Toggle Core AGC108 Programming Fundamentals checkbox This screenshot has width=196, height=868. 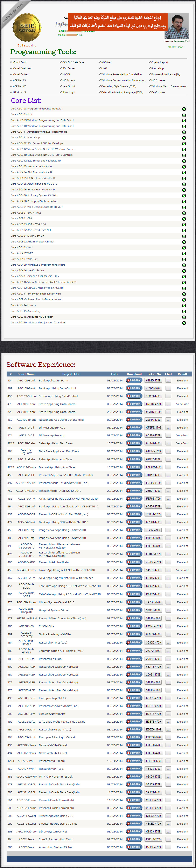click(184, 109)
